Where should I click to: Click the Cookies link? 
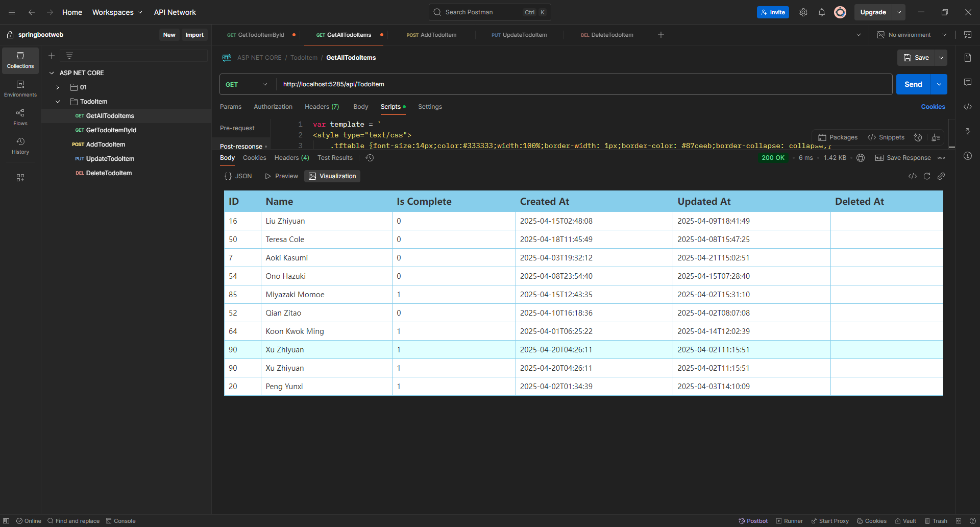(x=933, y=107)
